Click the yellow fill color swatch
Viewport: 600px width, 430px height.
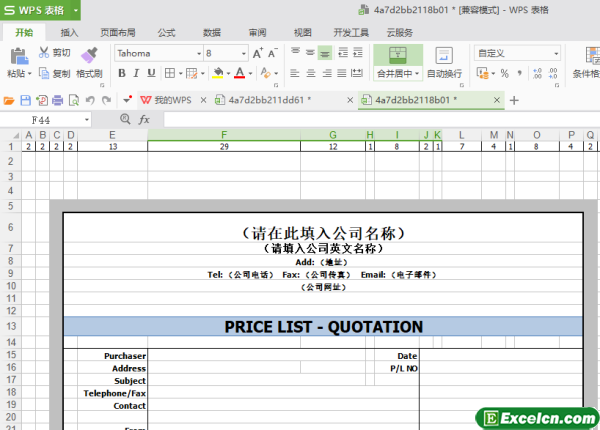(x=214, y=73)
